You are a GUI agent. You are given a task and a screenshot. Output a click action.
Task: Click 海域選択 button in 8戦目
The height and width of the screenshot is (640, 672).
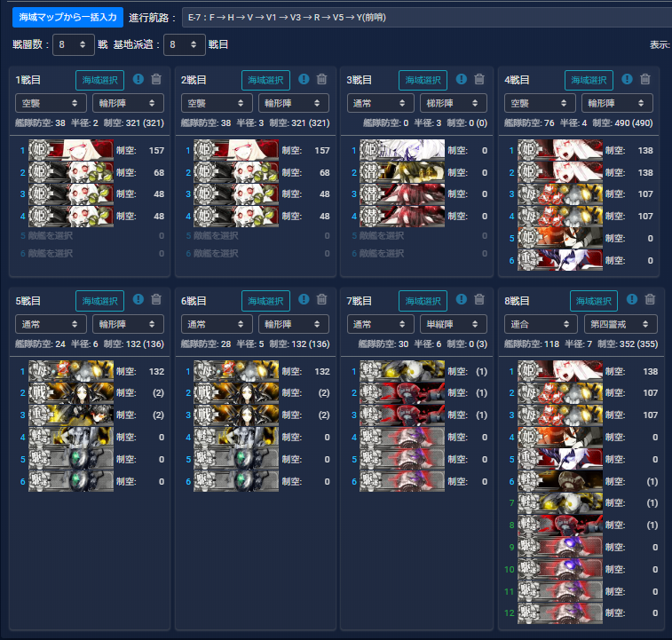(594, 301)
